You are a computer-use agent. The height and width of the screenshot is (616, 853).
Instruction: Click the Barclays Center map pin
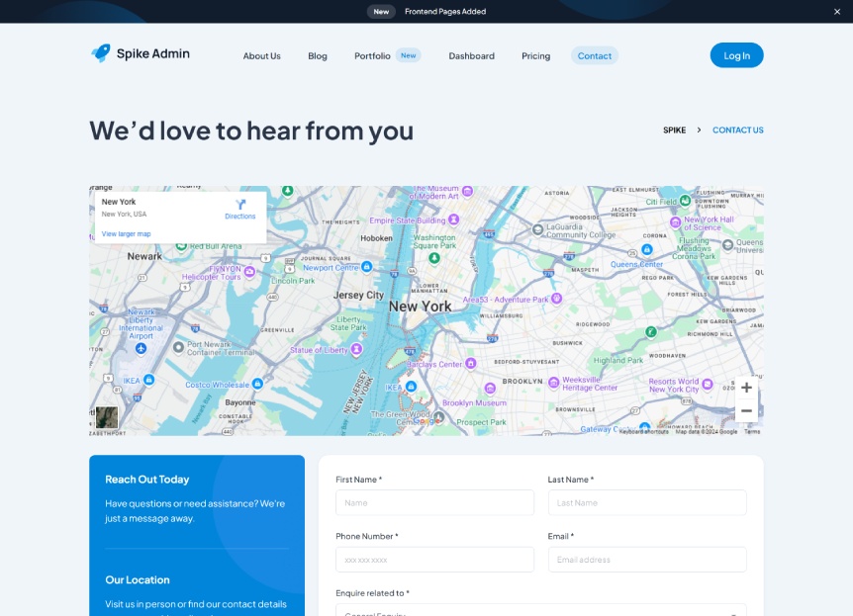[x=471, y=363]
